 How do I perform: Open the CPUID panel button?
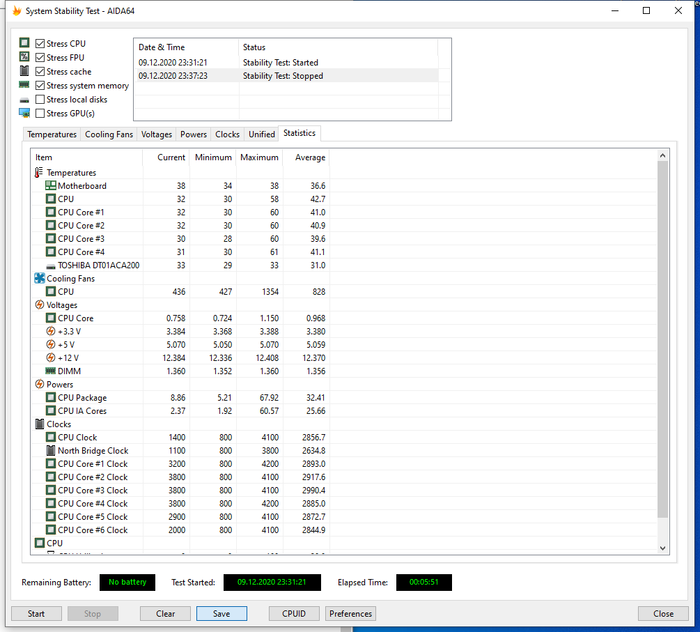294,613
